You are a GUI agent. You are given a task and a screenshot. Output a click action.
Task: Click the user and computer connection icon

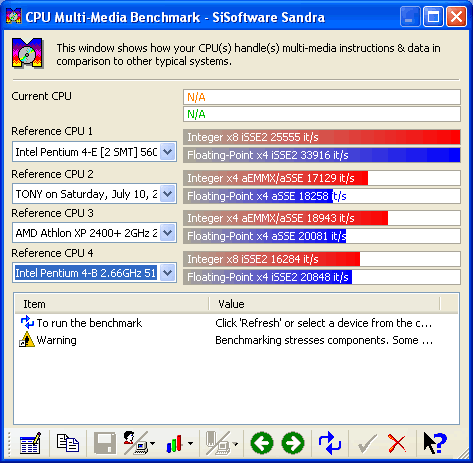click(135, 443)
